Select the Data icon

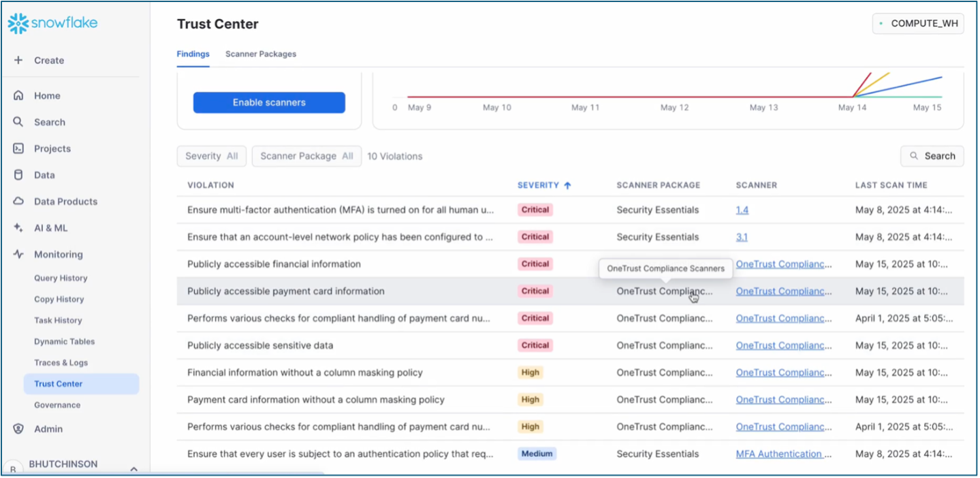pyautogui.click(x=18, y=174)
